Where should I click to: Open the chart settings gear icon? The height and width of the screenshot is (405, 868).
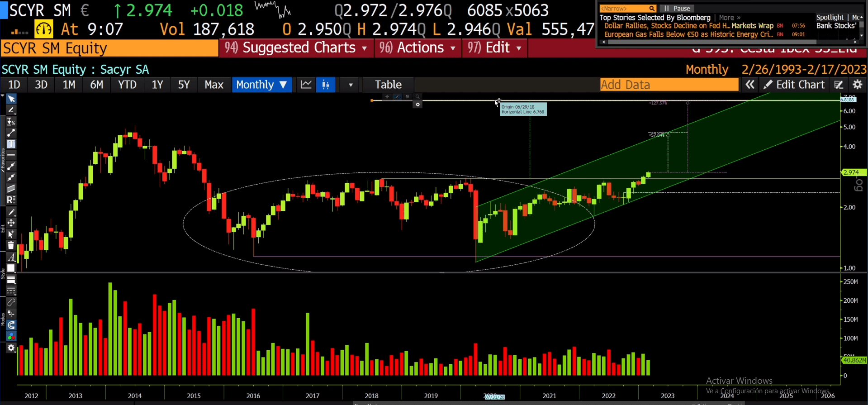click(x=857, y=85)
